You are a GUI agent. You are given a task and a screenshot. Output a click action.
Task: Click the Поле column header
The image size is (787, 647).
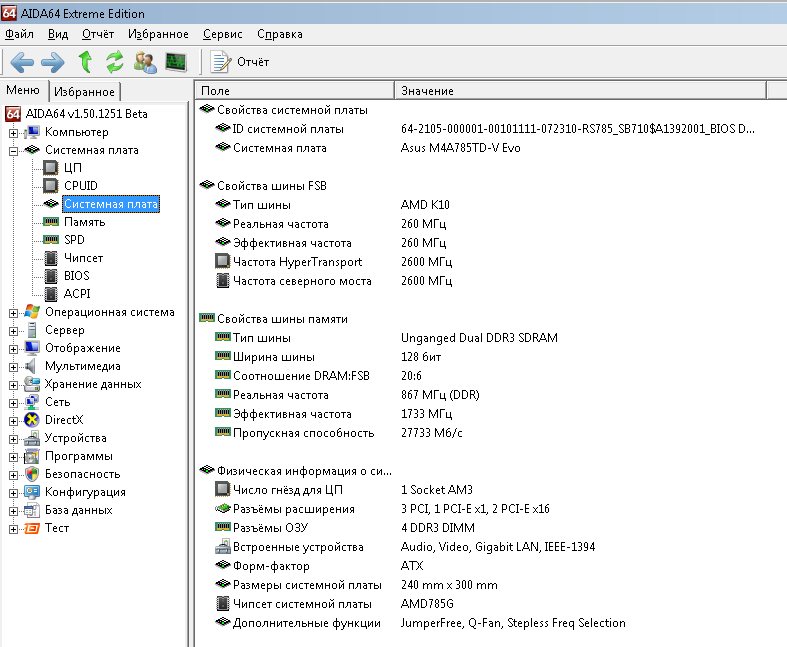click(294, 91)
